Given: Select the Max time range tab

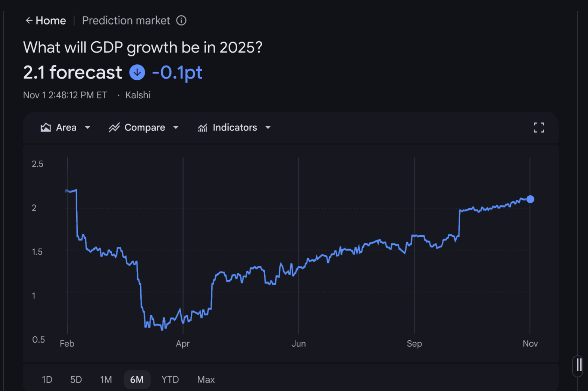Looking at the screenshot, I should pyautogui.click(x=206, y=379).
